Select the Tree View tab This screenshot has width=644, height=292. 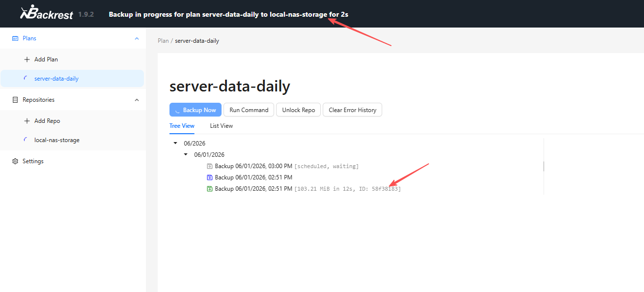(182, 126)
